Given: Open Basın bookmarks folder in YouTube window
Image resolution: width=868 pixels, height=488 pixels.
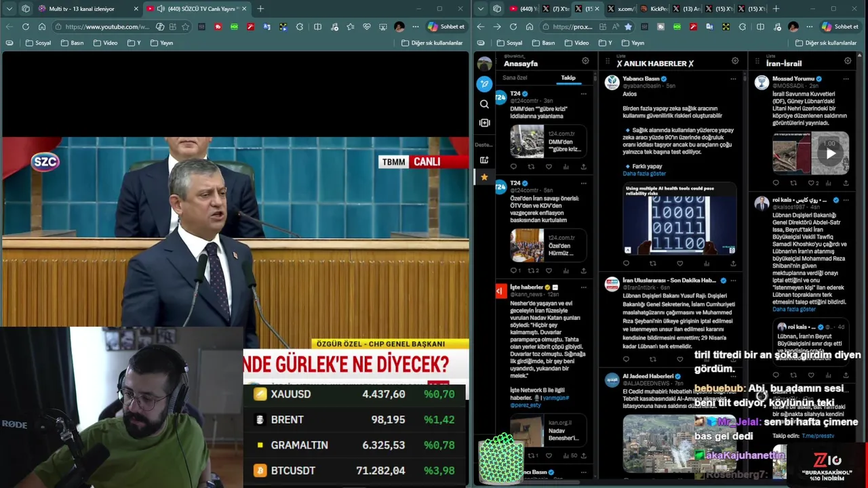Looking at the screenshot, I should (73, 43).
